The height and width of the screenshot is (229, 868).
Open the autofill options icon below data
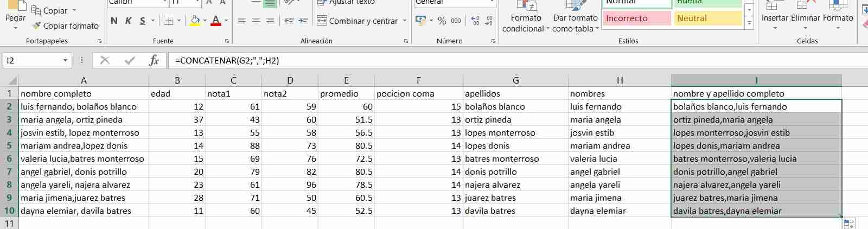849,223
